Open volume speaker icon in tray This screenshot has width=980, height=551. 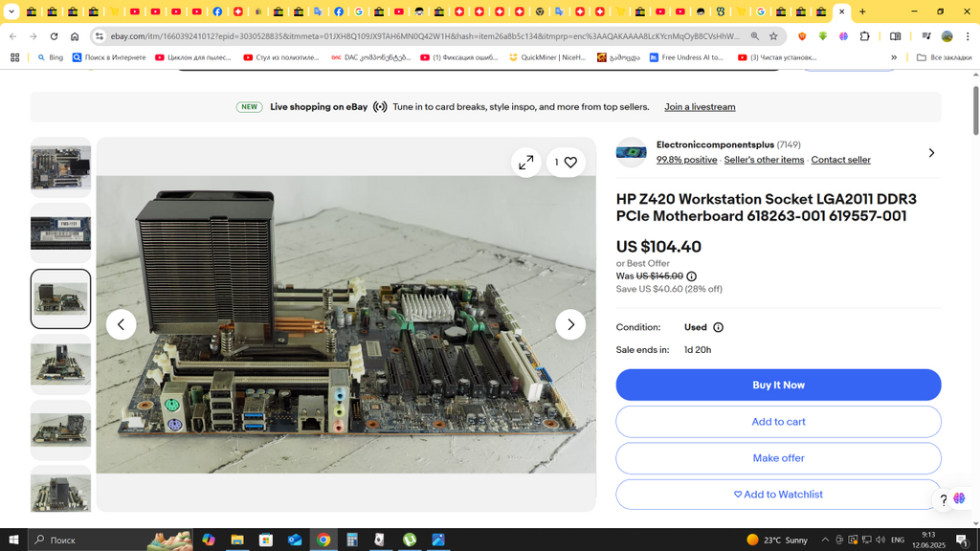click(x=880, y=540)
